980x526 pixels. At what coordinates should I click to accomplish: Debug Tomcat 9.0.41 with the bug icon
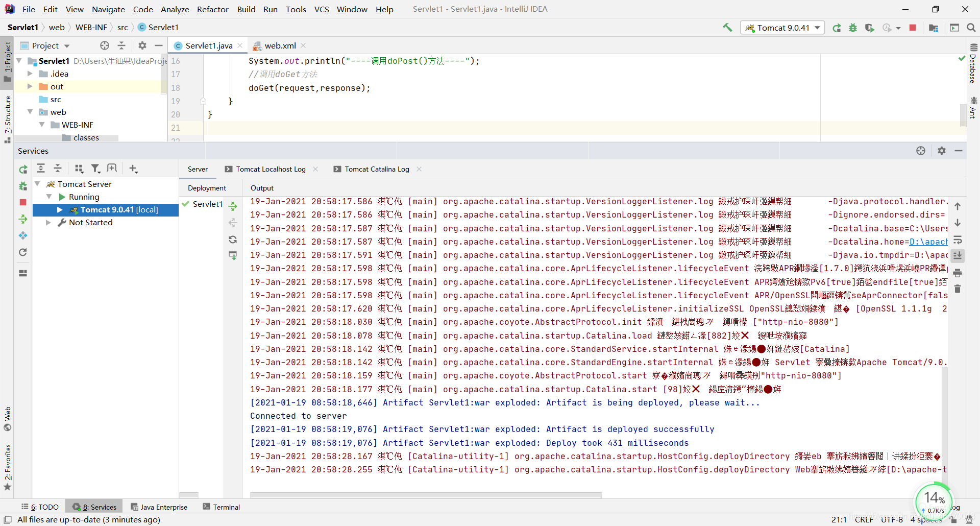point(853,28)
